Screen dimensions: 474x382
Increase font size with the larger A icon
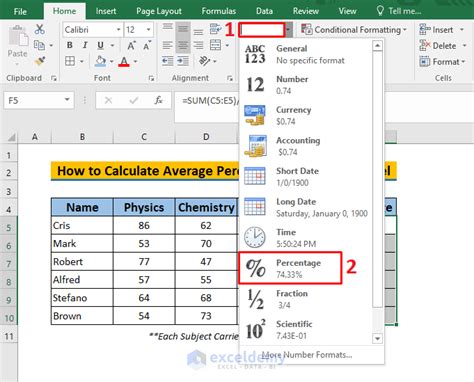(x=131, y=45)
